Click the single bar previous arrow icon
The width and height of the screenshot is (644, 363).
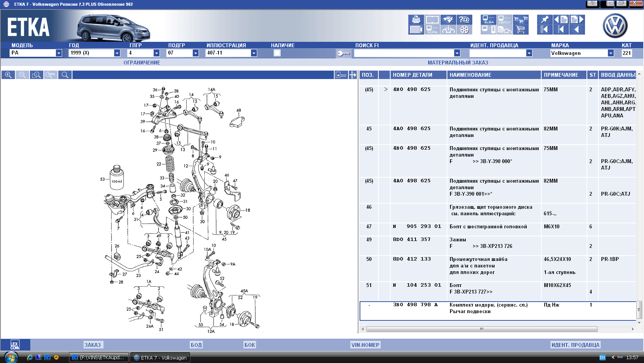[561, 30]
